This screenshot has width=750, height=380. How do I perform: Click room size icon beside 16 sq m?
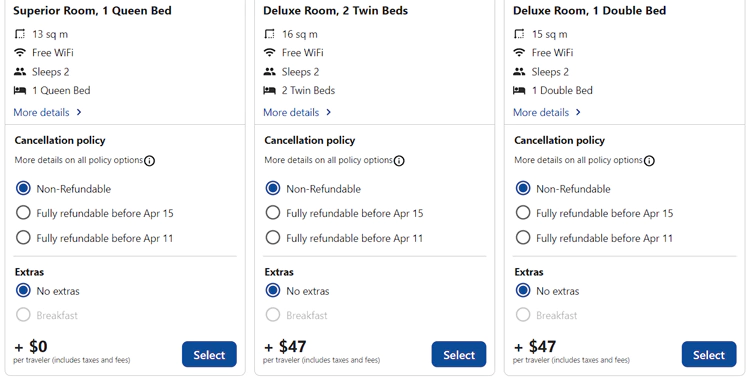[270, 34]
